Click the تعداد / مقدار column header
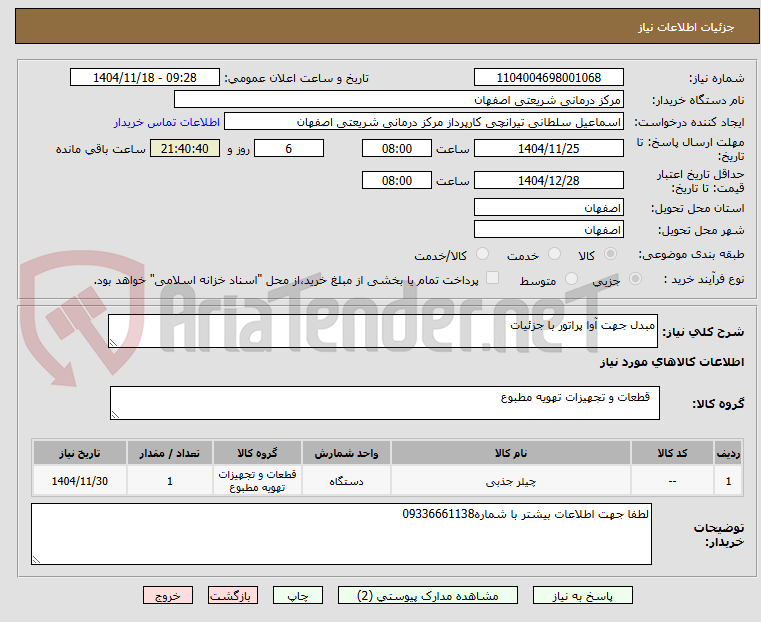 (169, 453)
